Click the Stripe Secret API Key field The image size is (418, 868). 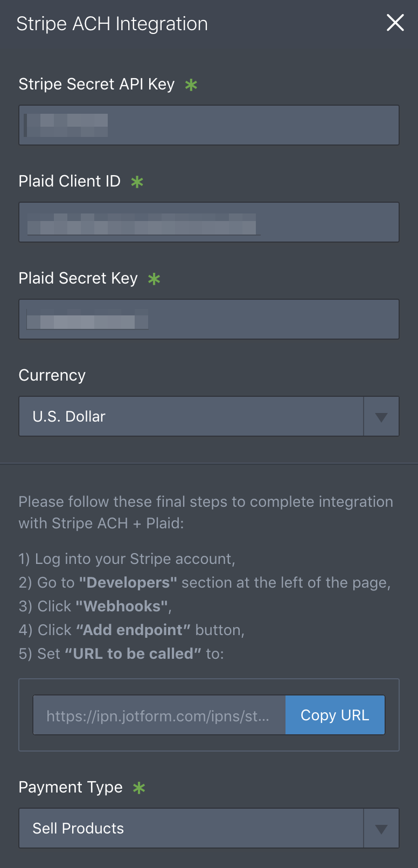point(209,125)
